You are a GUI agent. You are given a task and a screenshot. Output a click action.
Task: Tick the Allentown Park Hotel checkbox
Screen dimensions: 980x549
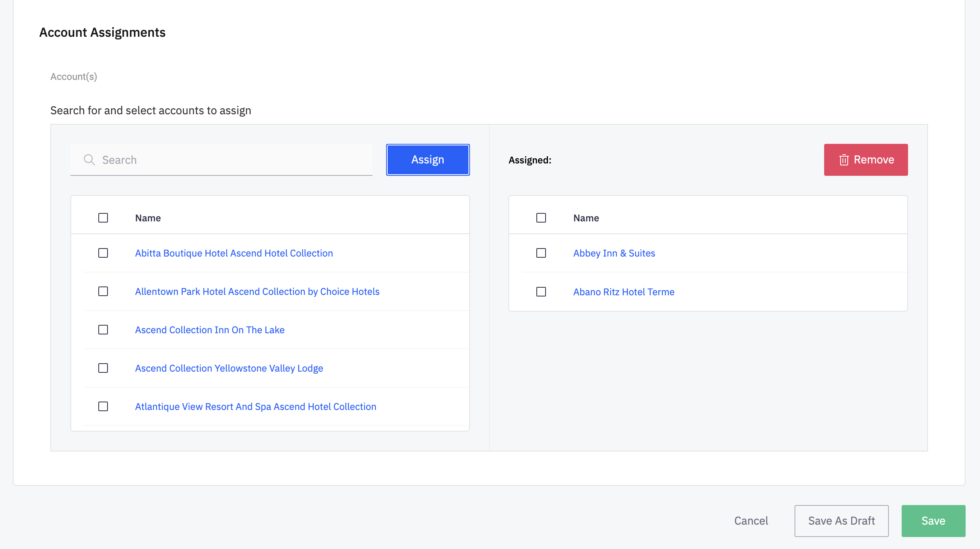(103, 291)
